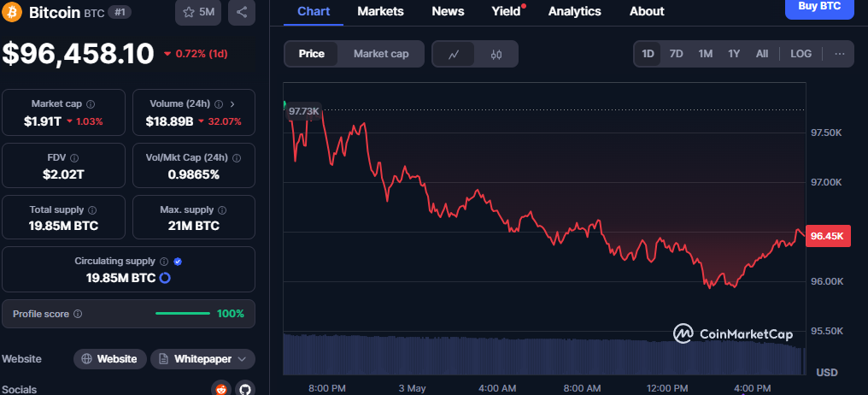The image size is (868, 395).
Task: Click the 97.73K high price marker
Action: pos(304,111)
